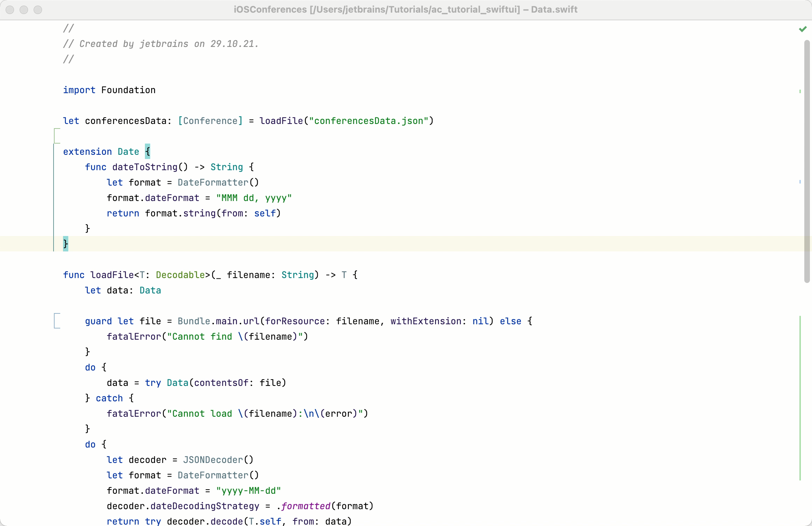Click the "MMM dd, yyyy" format string
Viewport: 812px width, 526px height.
tap(254, 198)
